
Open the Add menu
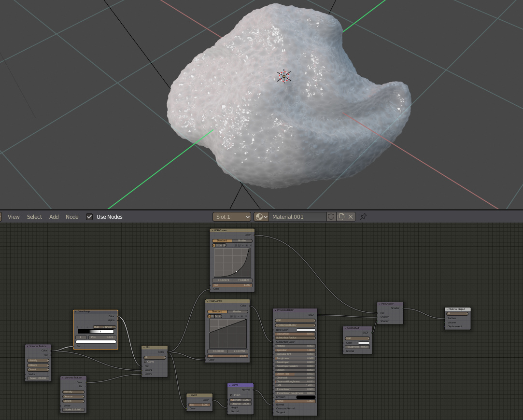54,217
